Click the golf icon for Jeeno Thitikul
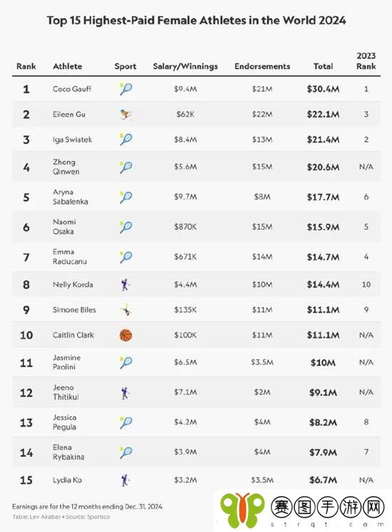The width and height of the screenshot is (392, 532). pos(125,392)
